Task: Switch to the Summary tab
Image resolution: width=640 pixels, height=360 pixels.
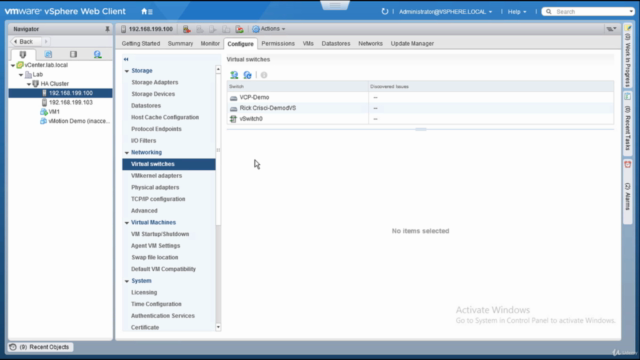Action: click(180, 43)
